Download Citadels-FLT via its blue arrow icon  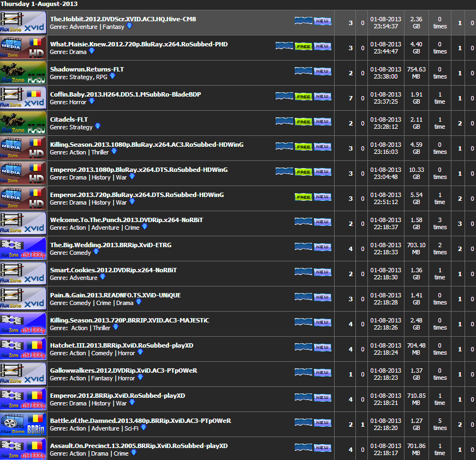click(98, 127)
